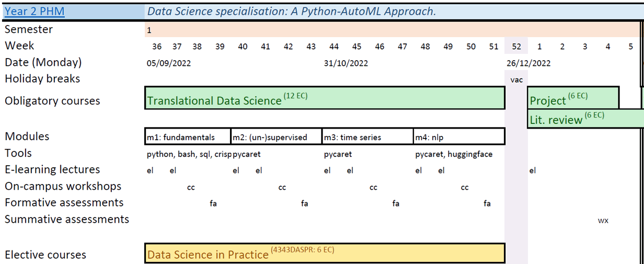Select the pycaret, huggingface tools cell

tap(454, 154)
